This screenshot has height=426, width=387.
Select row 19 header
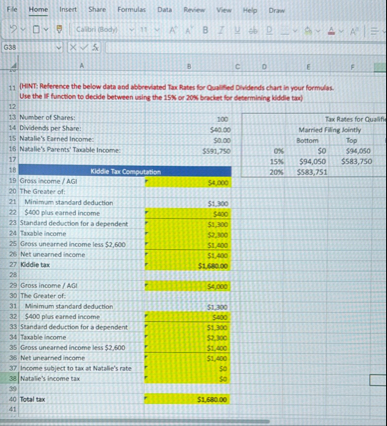tap(13, 181)
